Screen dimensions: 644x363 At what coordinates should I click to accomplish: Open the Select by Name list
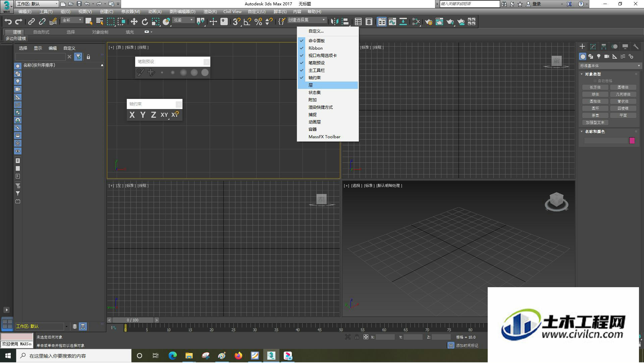click(100, 22)
